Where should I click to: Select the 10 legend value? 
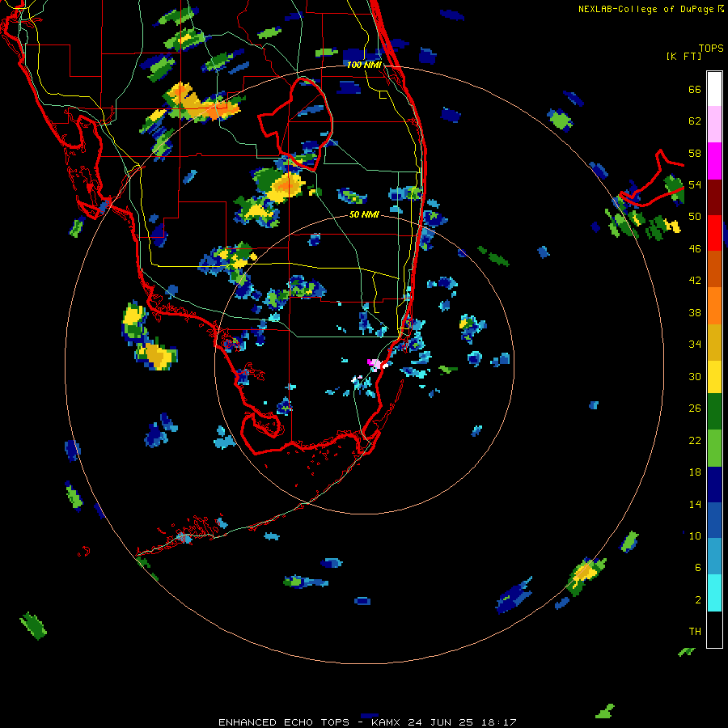click(695, 535)
